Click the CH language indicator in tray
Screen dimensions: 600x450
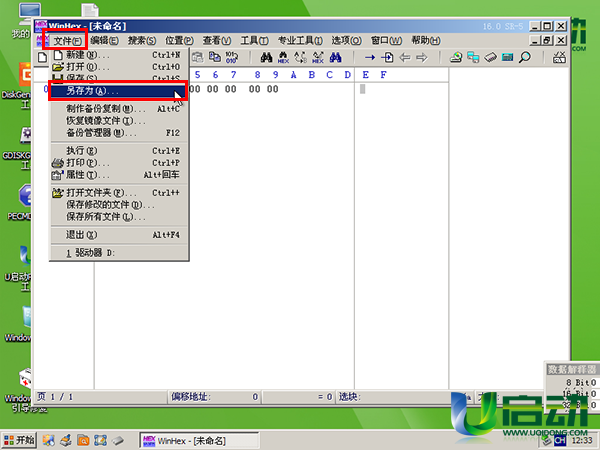coord(560,440)
